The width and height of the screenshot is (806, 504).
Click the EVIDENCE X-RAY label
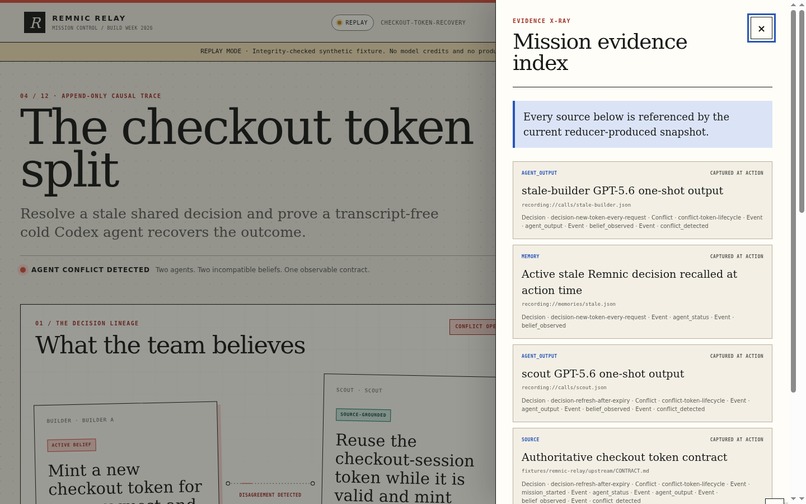point(541,21)
